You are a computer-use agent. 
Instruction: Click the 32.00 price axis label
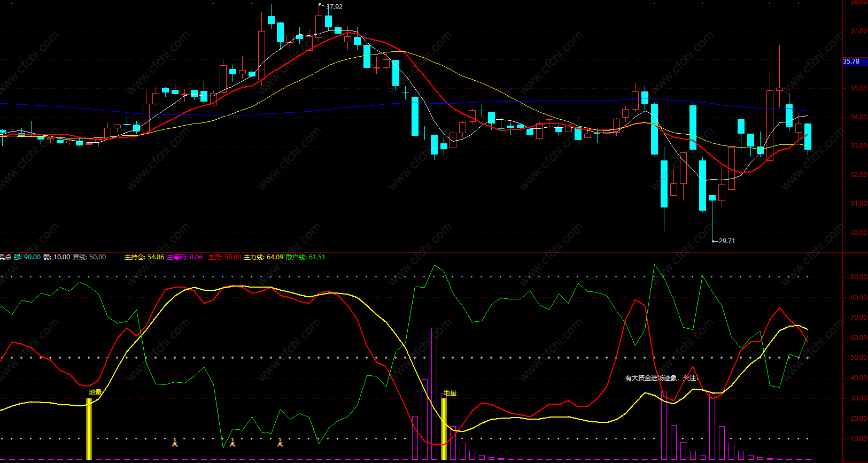point(858,175)
